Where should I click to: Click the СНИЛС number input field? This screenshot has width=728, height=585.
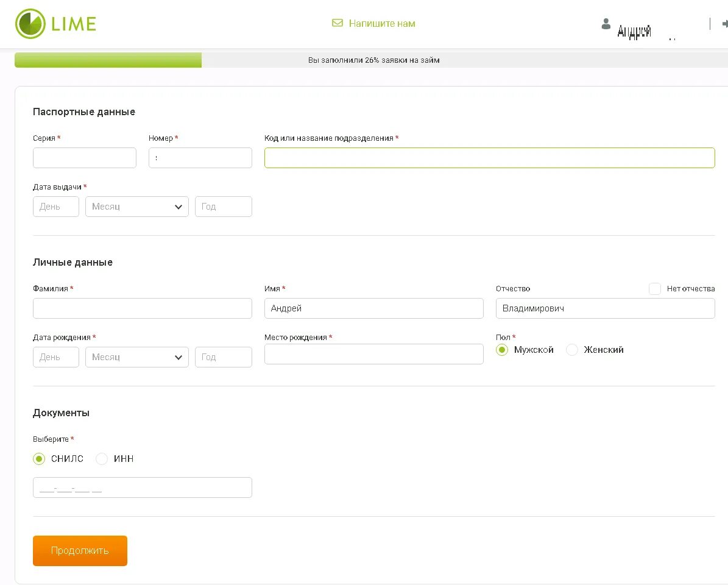143,487
